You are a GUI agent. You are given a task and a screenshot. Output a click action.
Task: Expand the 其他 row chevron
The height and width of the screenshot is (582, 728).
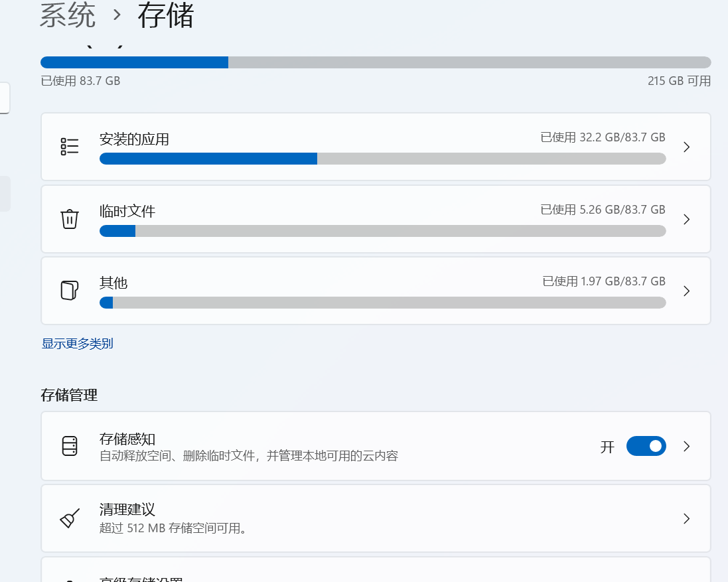pos(687,291)
